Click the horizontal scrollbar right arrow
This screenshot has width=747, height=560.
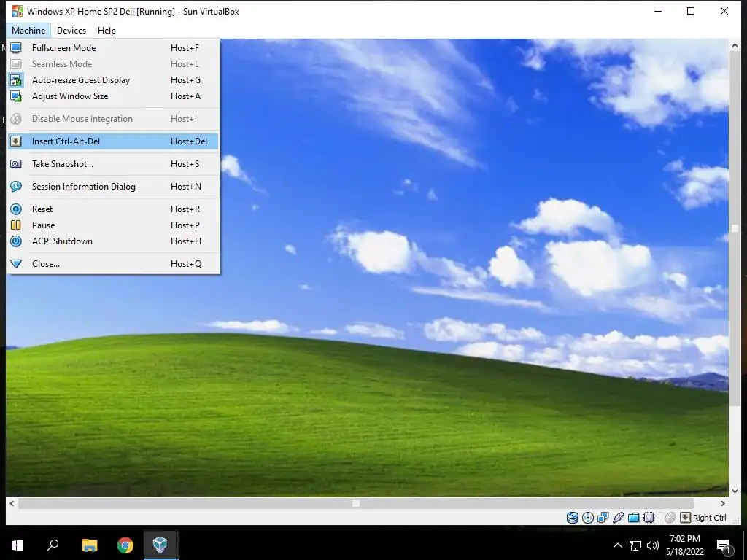point(723,503)
